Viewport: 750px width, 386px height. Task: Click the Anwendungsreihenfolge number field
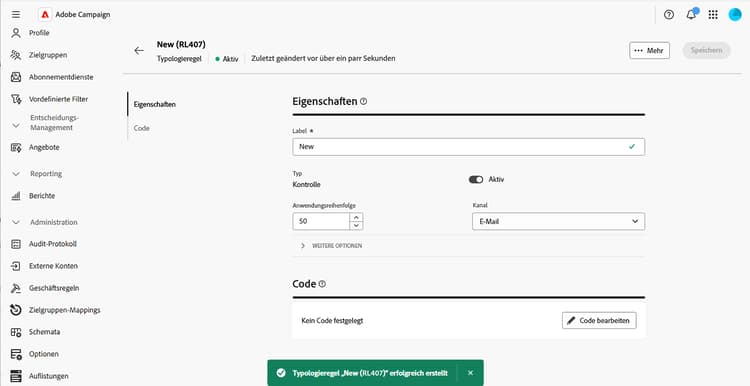[321, 221]
